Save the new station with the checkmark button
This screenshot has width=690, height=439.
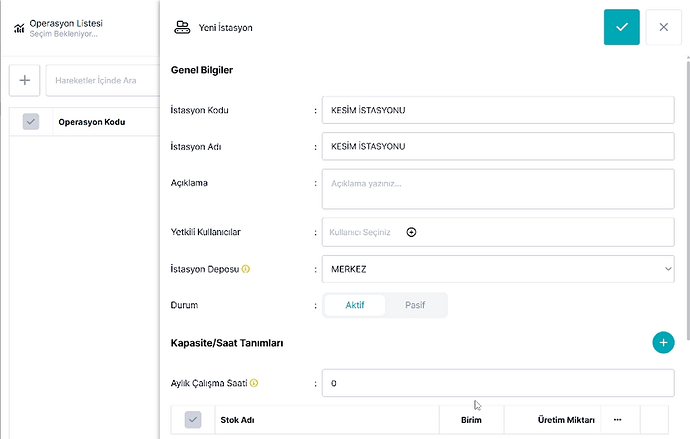coord(621,27)
